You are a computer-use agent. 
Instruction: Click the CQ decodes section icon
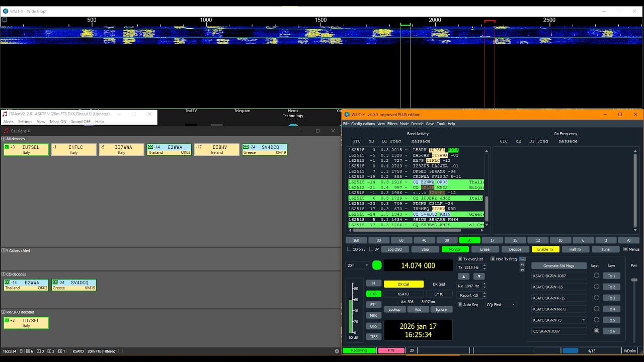pos(4,274)
